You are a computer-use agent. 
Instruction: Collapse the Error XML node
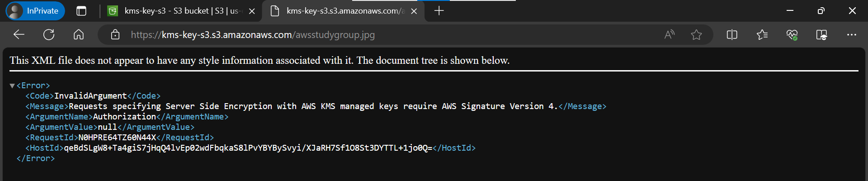click(12, 86)
